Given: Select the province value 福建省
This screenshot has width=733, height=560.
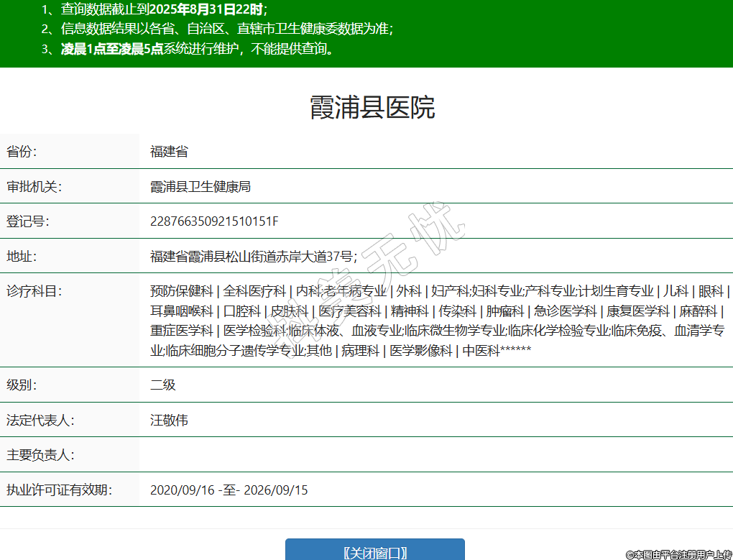Looking at the screenshot, I should 169,152.
